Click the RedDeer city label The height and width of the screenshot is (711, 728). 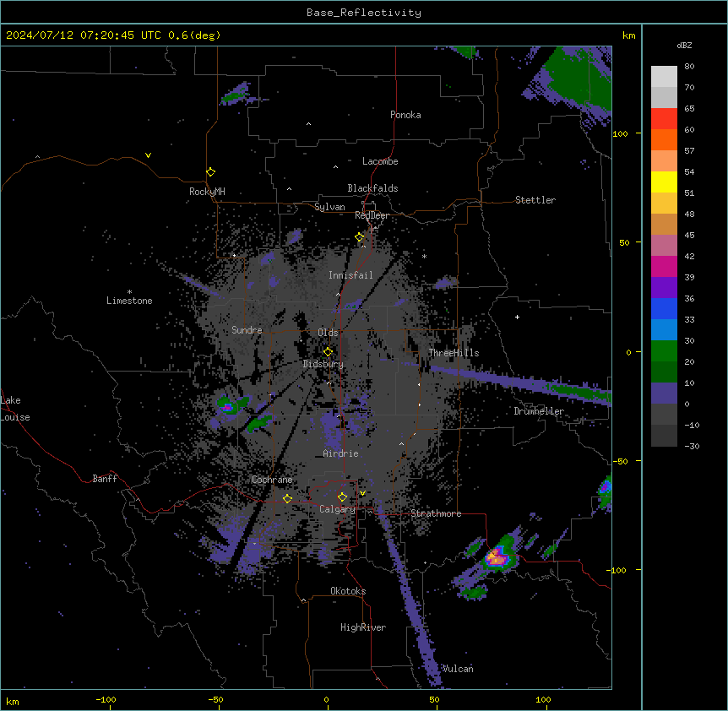click(372, 215)
